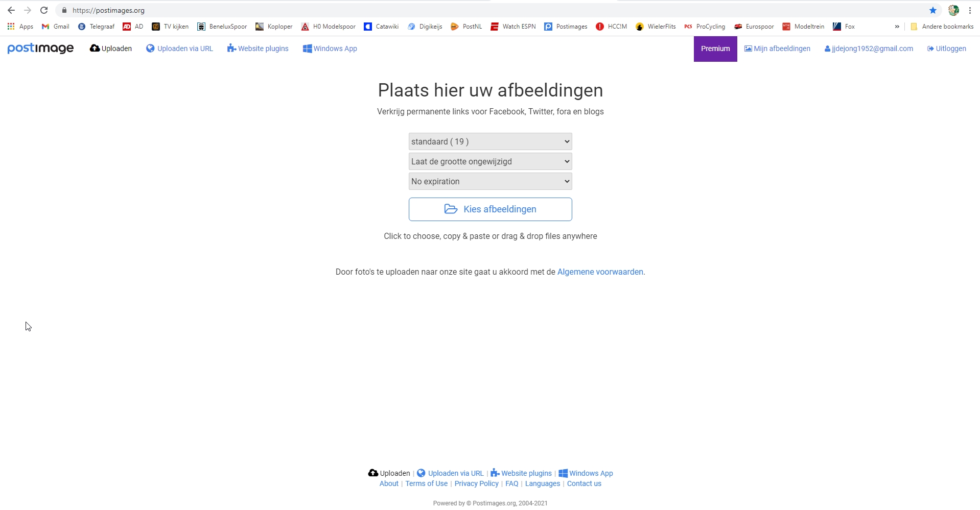
Task: Select Website plugins in the top navigation
Action: 258,48
